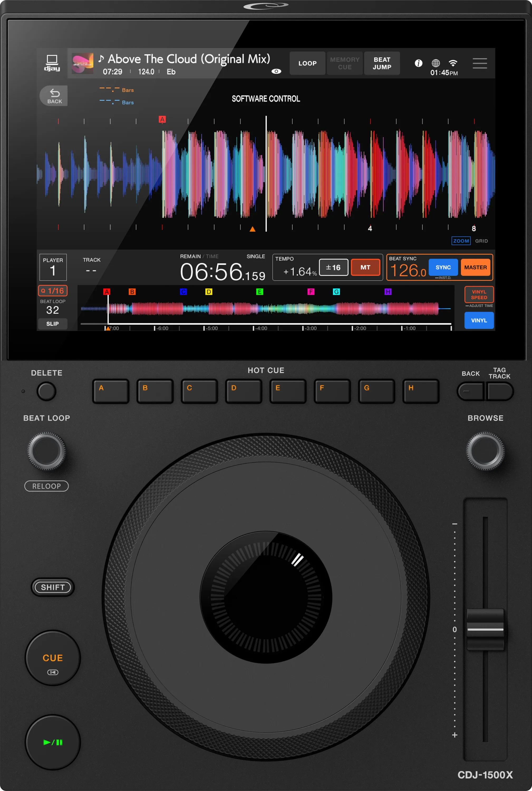Click the overview waveform progress bar
532x791 pixels.
(266, 324)
